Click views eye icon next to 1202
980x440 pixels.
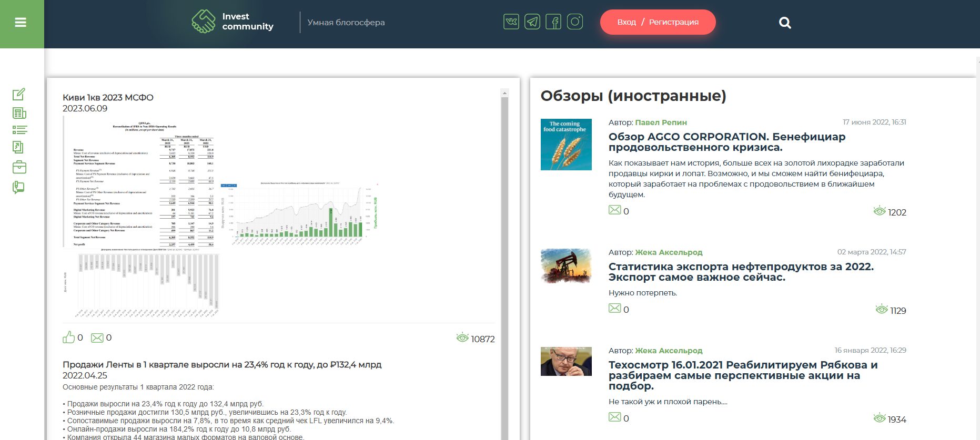click(880, 211)
